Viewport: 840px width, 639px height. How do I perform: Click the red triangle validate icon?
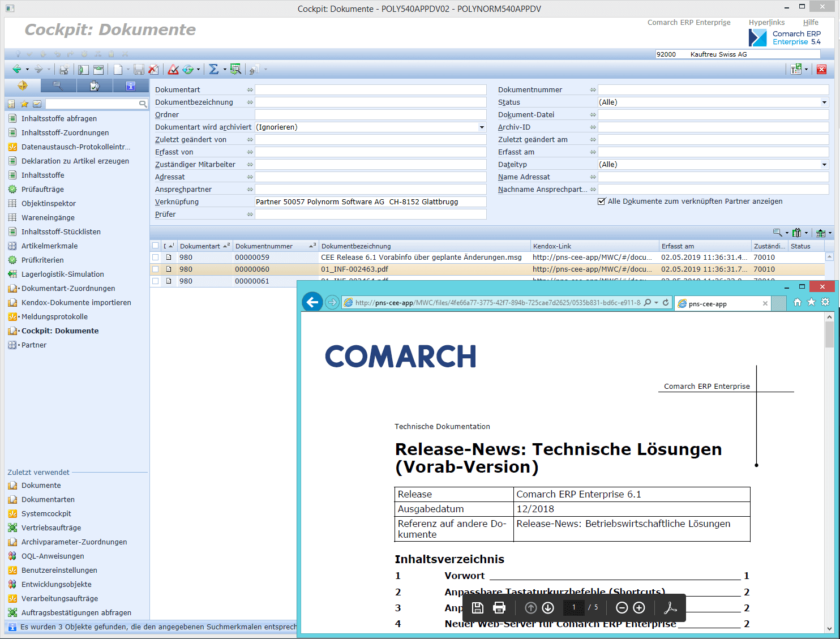click(x=173, y=69)
